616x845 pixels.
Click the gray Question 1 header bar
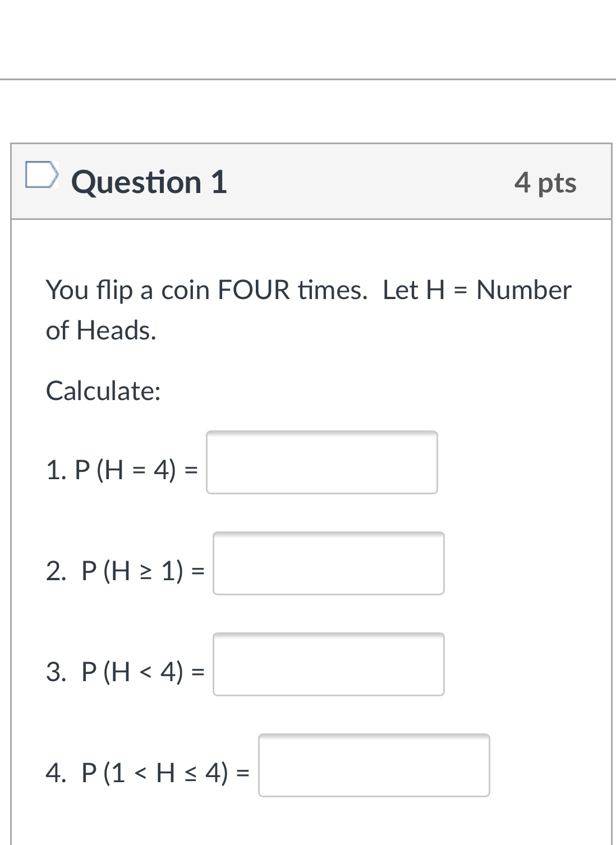click(365, 182)
